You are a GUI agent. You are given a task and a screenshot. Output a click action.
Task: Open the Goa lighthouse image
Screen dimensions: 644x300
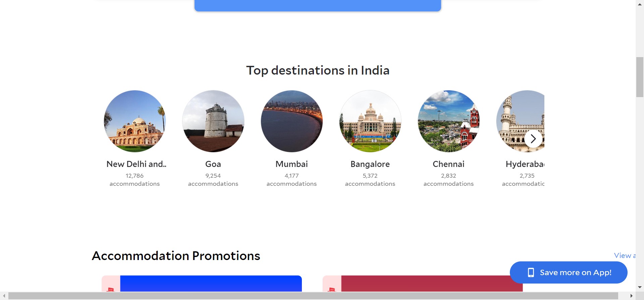point(213,121)
